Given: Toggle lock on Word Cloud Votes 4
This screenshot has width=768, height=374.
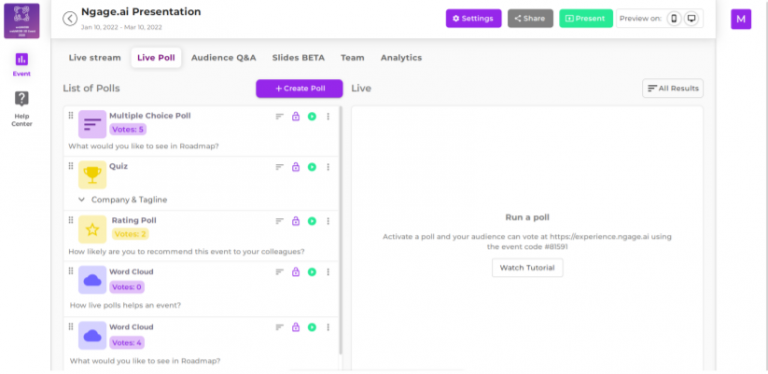Looking at the screenshot, I should [x=296, y=327].
